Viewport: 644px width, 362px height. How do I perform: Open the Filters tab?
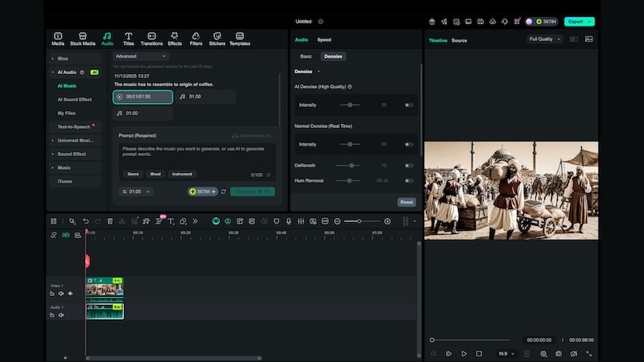[196, 39]
